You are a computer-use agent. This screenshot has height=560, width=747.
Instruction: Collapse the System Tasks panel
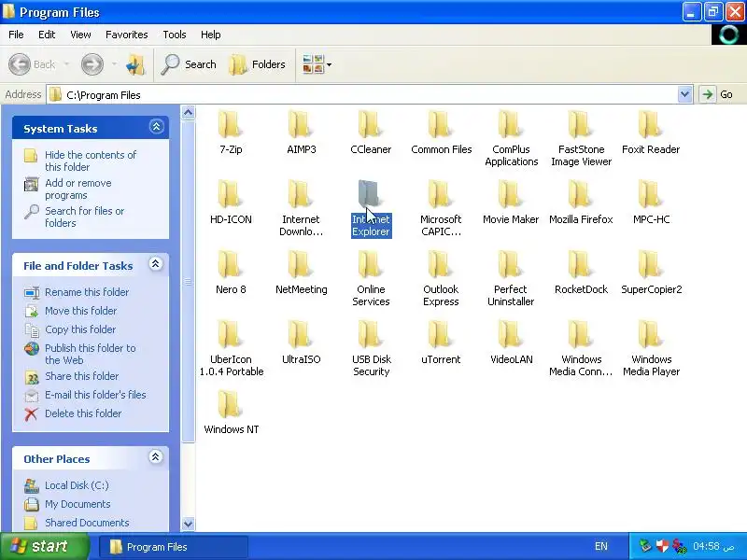click(156, 127)
